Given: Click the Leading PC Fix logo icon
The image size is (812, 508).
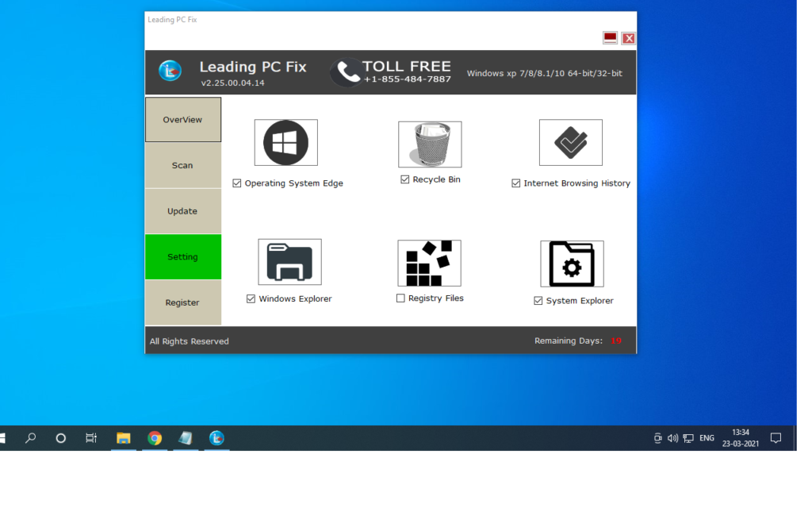Looking at the screenshot, I should (x=170, y=70).
